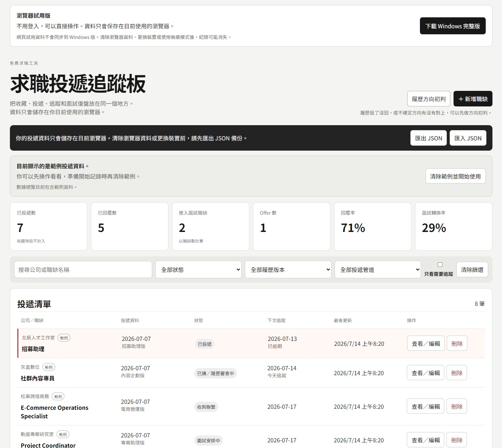
Task: Click the Project Coordinator job title
Action: (48, 445)
